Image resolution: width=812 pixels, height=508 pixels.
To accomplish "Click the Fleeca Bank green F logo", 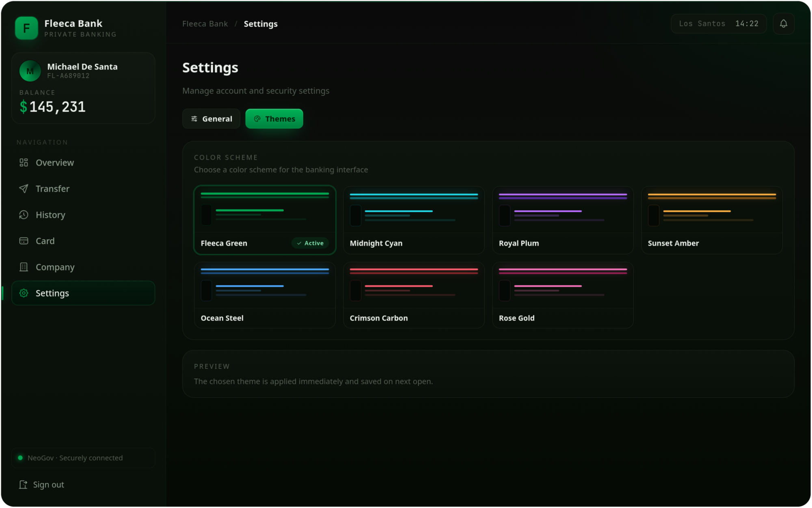I will (26, 28).
